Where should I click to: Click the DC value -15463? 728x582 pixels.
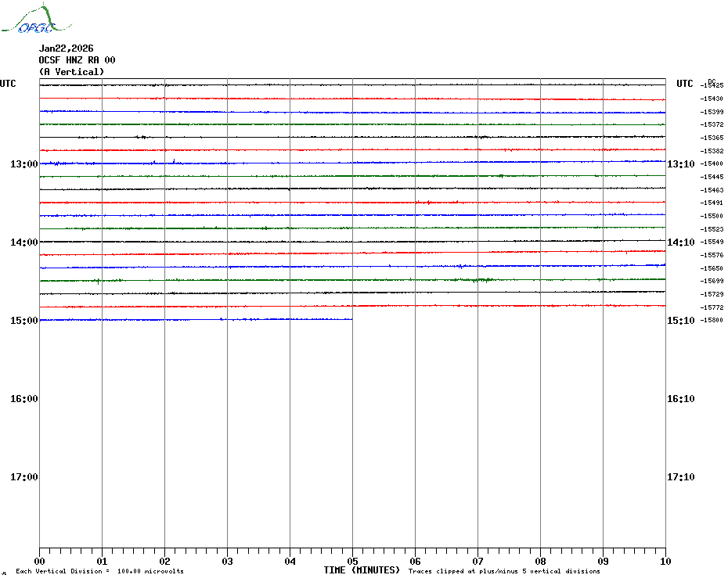click(712, 190)
